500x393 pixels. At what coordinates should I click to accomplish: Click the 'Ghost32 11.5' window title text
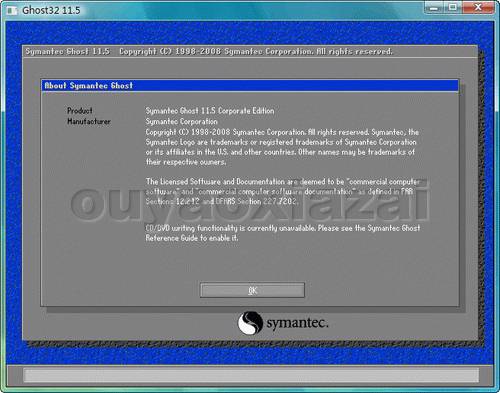51,10
